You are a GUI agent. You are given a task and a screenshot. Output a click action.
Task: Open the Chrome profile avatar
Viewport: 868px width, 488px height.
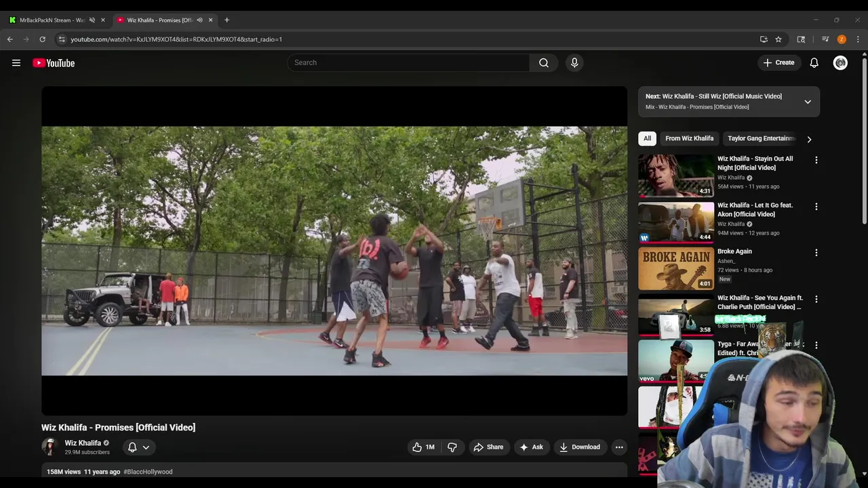[x=842, y=39]
